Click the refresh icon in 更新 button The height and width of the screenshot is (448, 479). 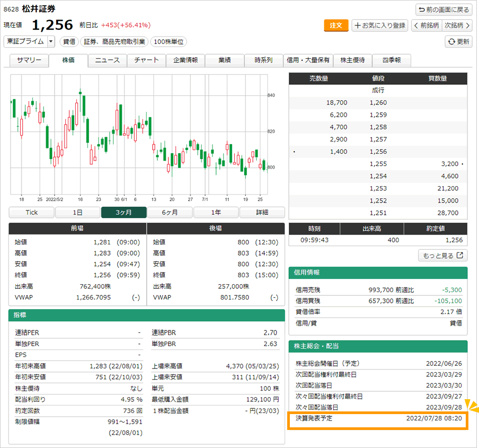coord(451,41)
